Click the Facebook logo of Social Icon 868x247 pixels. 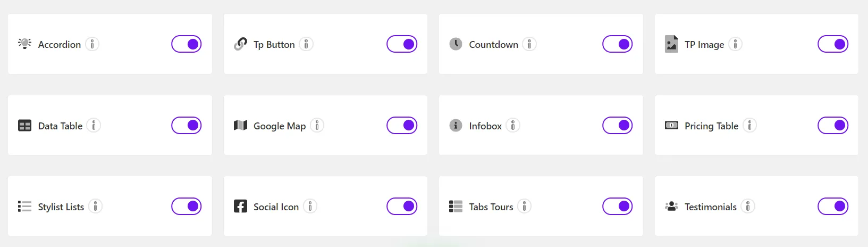[x=240, y=207]
